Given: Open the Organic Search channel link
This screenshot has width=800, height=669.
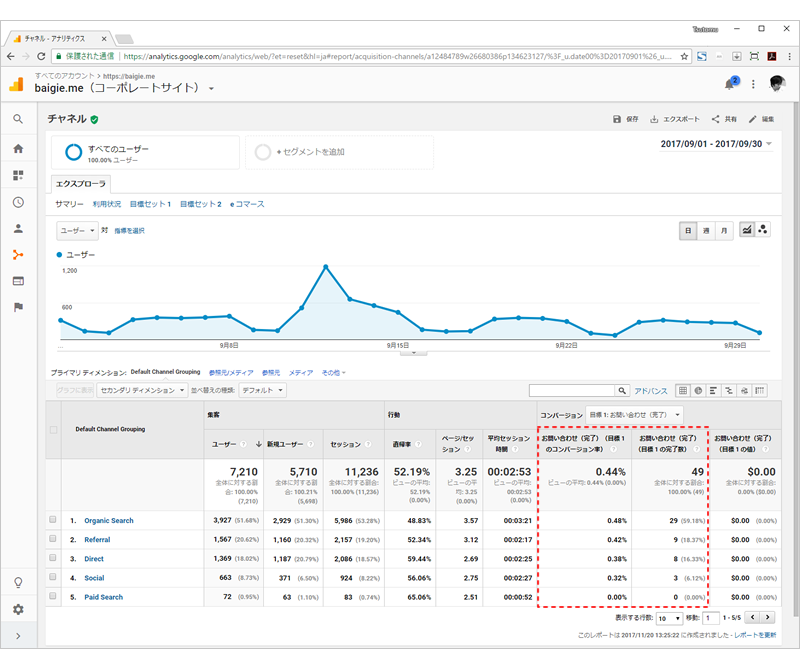Looking at the screenshot, I should click(x=109, y=521).
